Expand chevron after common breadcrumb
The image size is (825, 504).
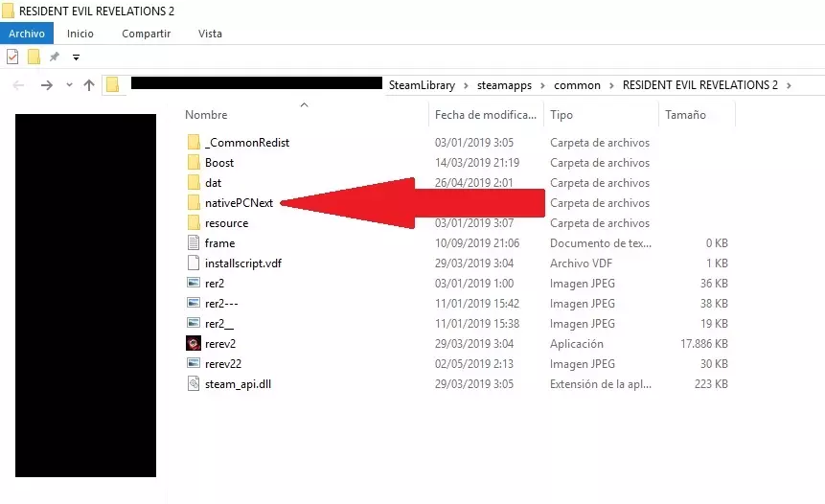point(611,85)
